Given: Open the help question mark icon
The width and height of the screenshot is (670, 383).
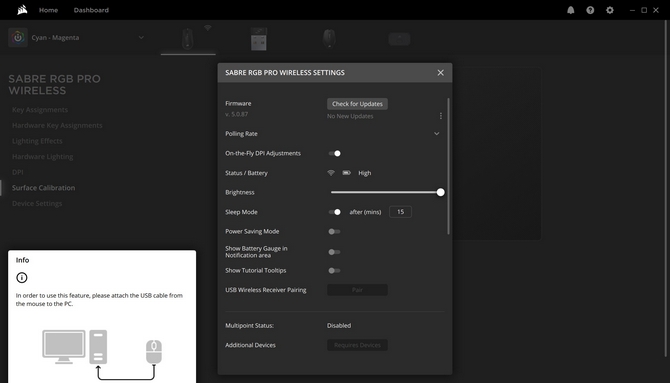Looking at the screenshot, I should (x=590, y=10).
